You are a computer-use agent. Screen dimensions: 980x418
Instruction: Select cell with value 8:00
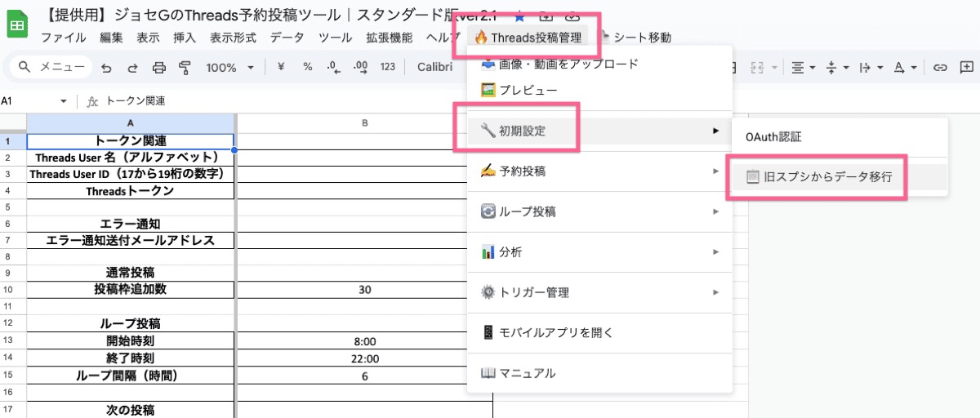tap(364, 341)
